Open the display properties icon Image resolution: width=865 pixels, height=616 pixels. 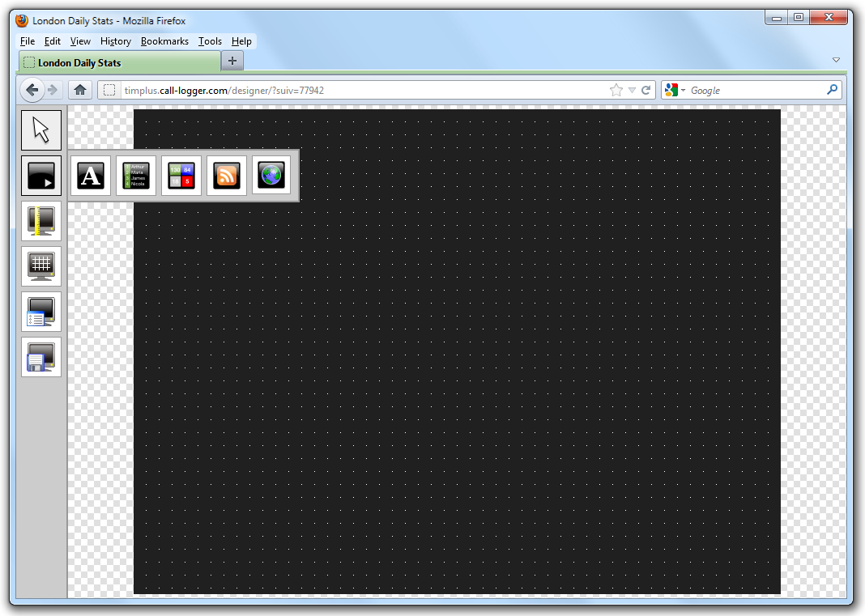point(41,312)
